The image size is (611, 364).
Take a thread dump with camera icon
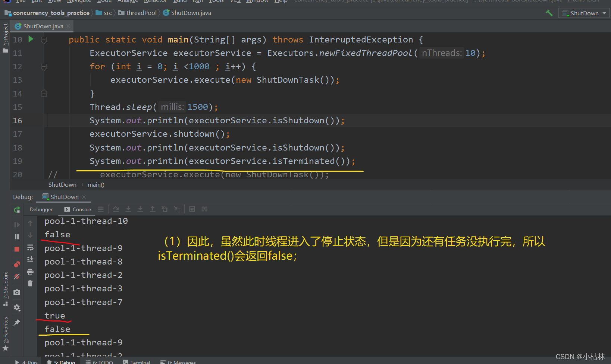(x=17, y=292)
